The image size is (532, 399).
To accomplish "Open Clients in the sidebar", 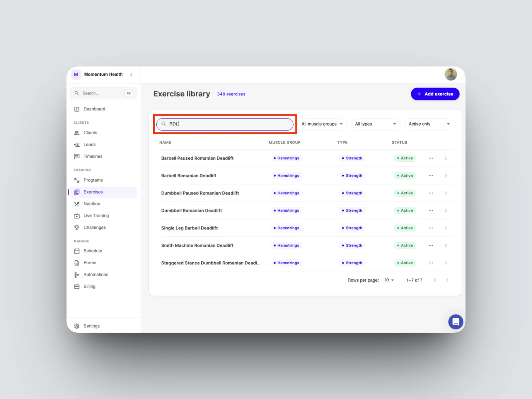I will tap(103, 133).
